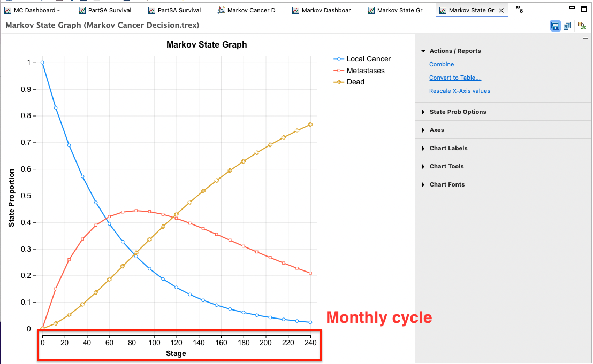Click the Save chart icon
The height and width of the screenshot is (364, 593).
[x=555, y=26]
